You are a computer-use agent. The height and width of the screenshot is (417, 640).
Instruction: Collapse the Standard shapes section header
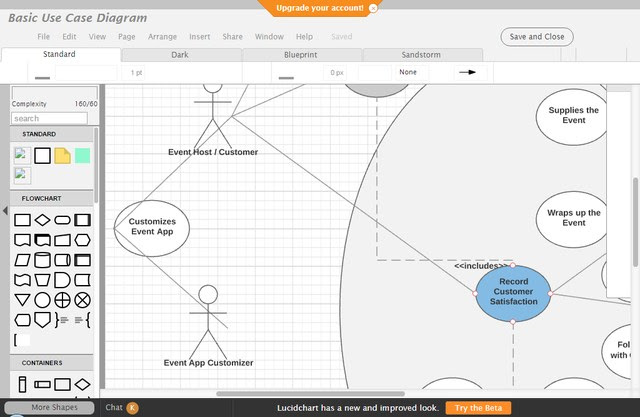52,134
